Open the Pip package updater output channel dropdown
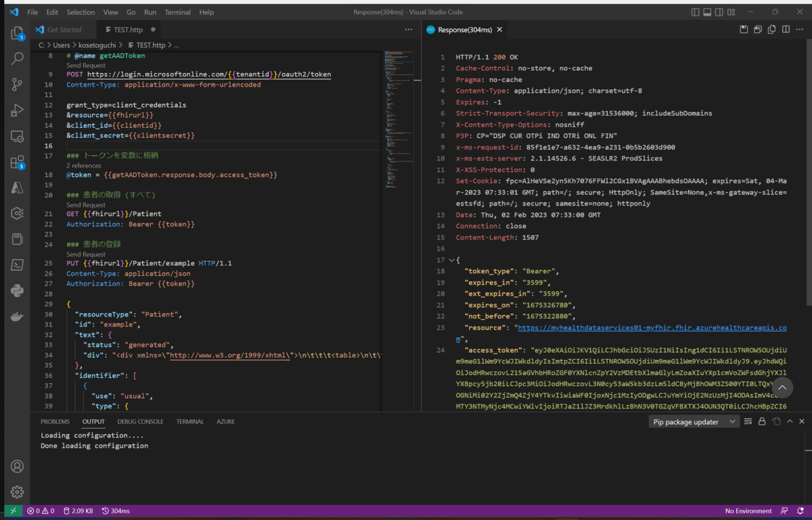Viewport: 812px width, 520px height. 694,421
